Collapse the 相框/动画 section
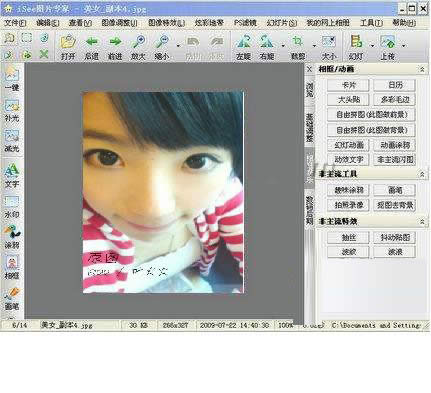431x393 pixels. pos(422,69)
